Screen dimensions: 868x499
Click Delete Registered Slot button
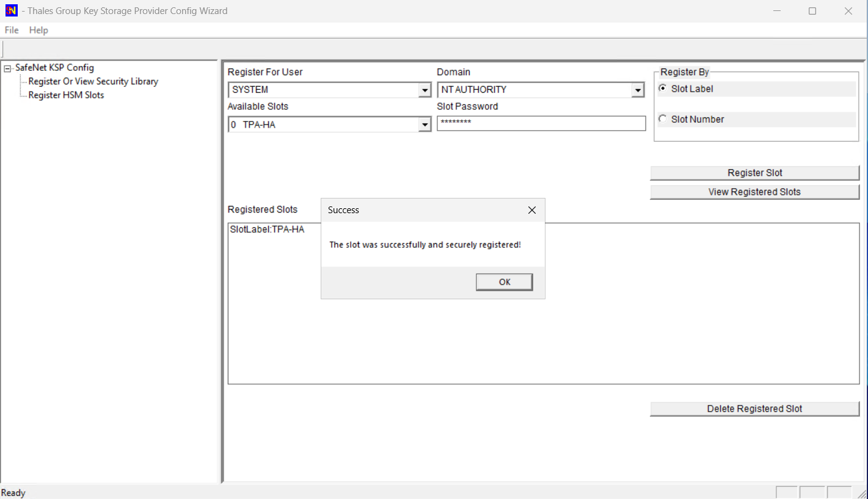[755, 409]
